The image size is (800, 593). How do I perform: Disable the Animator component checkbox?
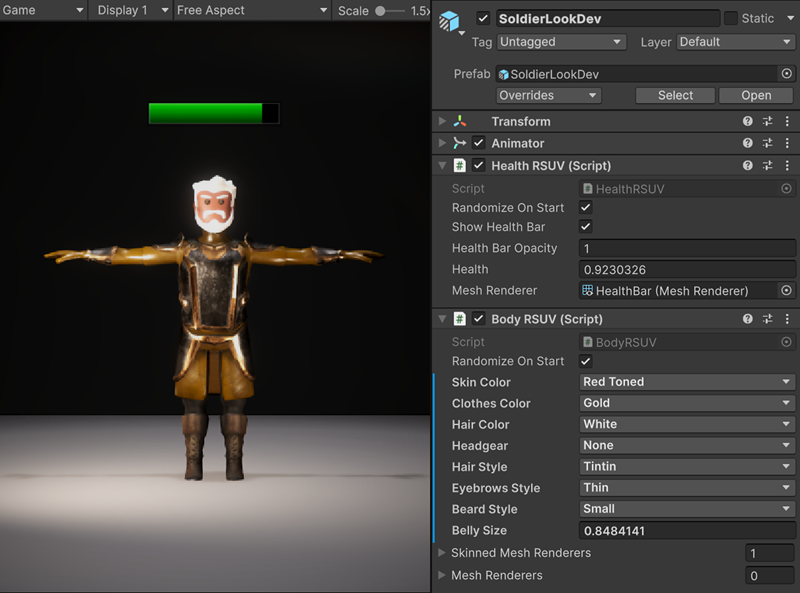pos(480,142)
